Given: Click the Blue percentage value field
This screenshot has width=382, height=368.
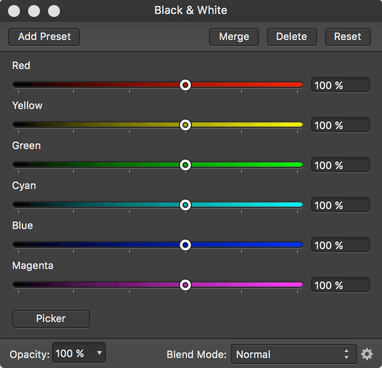Looking at the screenshot, I should [x=340, y=245].
